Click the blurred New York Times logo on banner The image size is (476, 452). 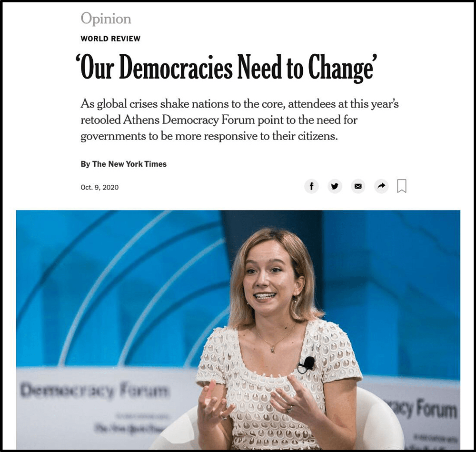tap(129, 428)
